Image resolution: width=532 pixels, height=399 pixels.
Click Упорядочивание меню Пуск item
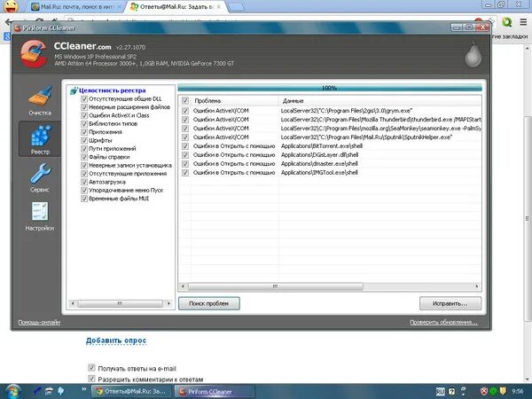(x=126, y=191)
